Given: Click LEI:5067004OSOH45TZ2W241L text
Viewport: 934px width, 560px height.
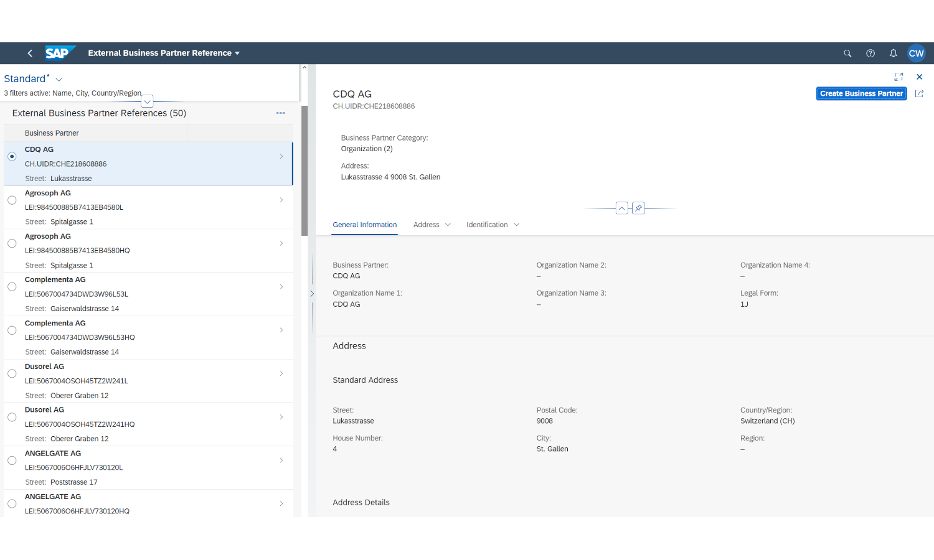Looking at the screenshot, I should tap(77, 381).
